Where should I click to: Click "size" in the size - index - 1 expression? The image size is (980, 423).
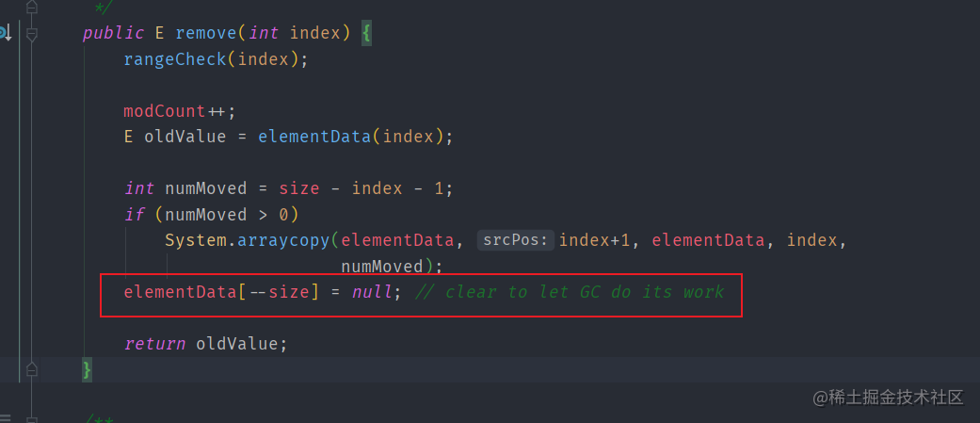(x=298, y=188)
